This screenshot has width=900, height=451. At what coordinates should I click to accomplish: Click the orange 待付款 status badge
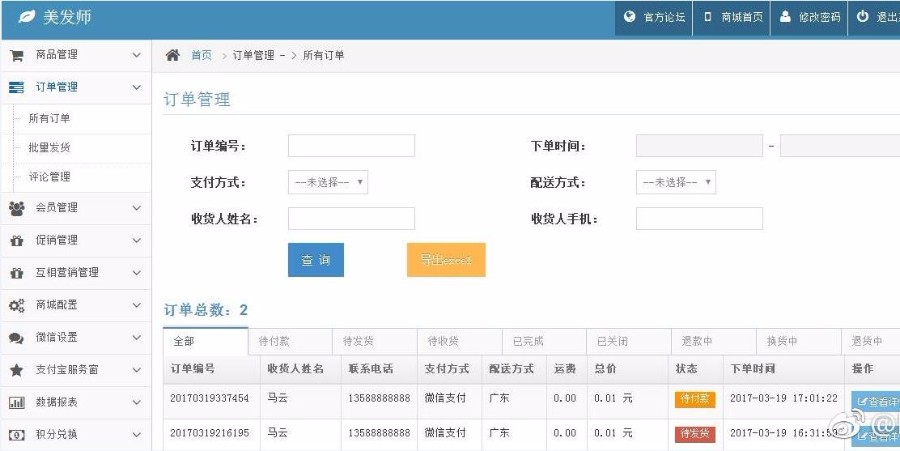[x=695, y=399]
